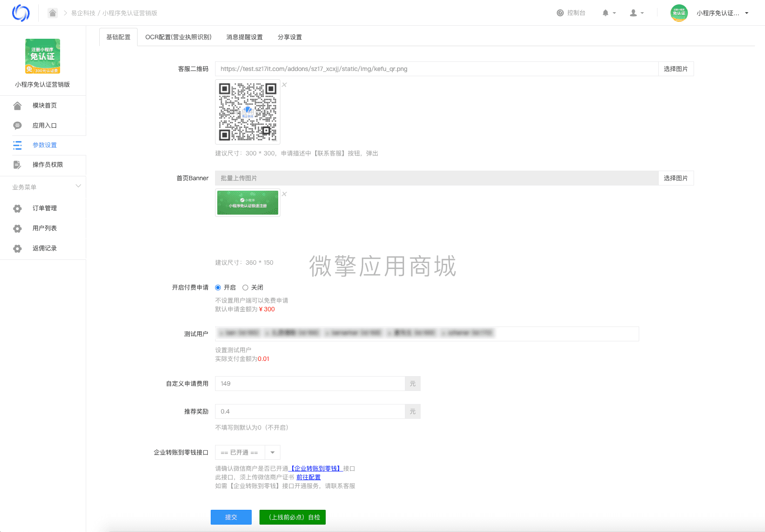The image size is (765, 532).
Task: Expand the 小程序免认证 account dropdown
Action: (747, 13)
